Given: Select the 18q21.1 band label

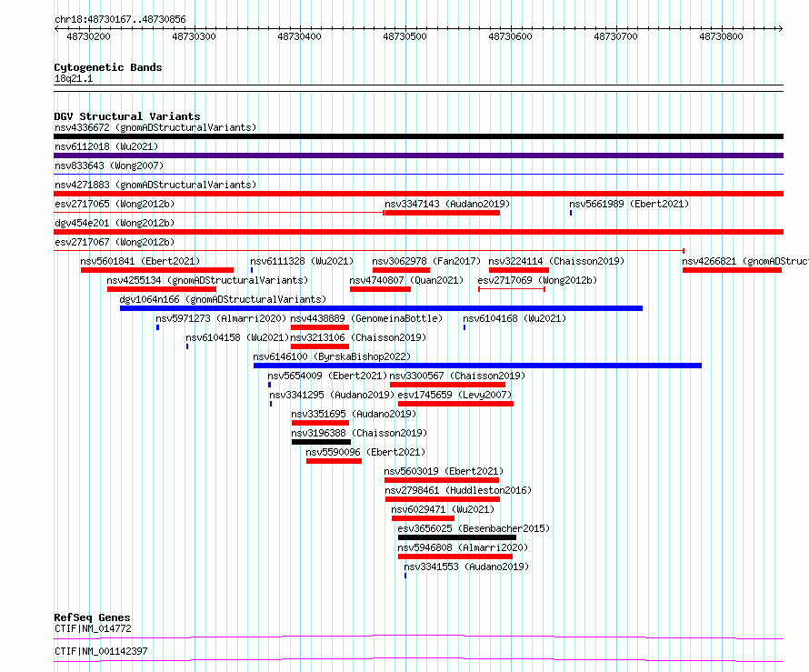Looking at the screenshot, I should 74,79.
